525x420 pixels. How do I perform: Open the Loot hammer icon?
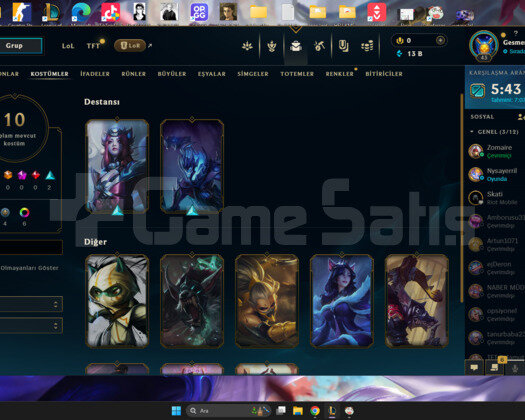pos(319,46)
